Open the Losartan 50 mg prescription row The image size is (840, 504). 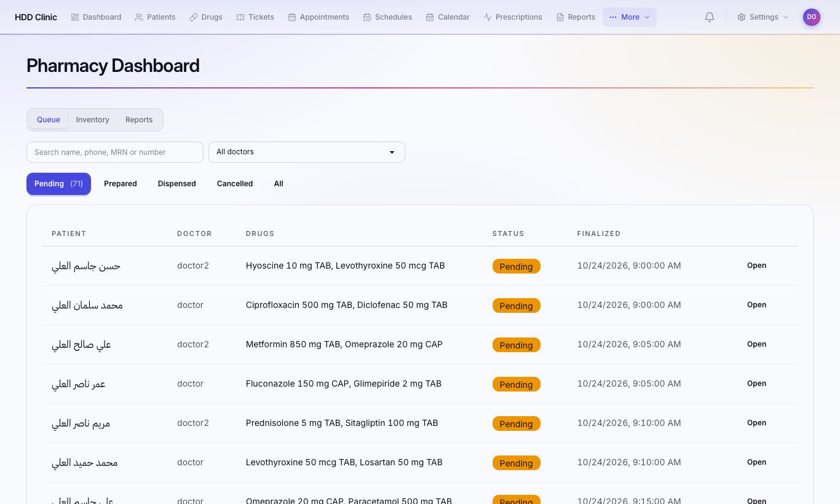(x=756, y=462)
